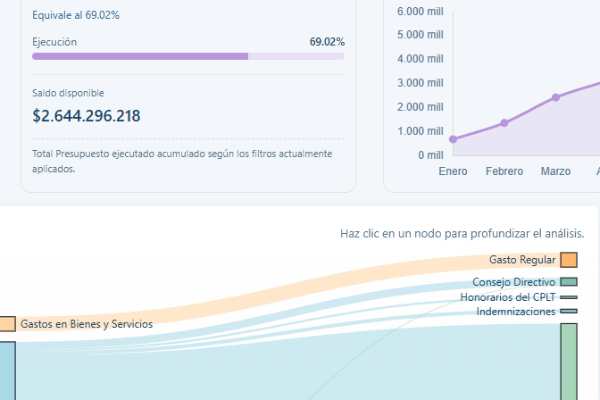Click the 0 mill axis label
The height and width of the screenshot is (400, 600).
[x=431, y=155]
